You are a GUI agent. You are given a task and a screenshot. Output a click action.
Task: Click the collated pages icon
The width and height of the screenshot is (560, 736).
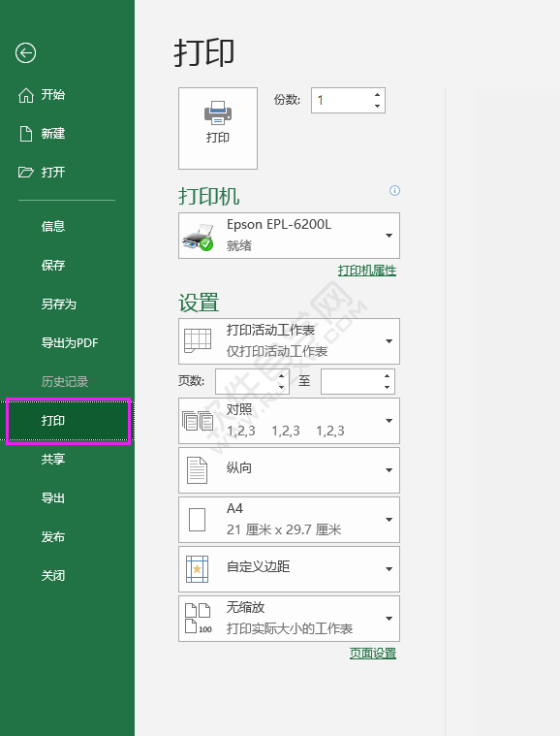tap(198, 421)
